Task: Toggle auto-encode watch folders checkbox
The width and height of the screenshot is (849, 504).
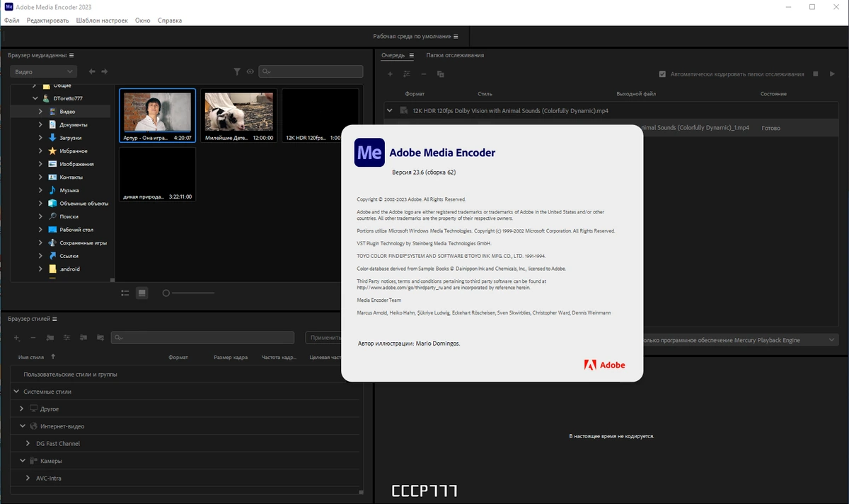Action: (662, 74)
